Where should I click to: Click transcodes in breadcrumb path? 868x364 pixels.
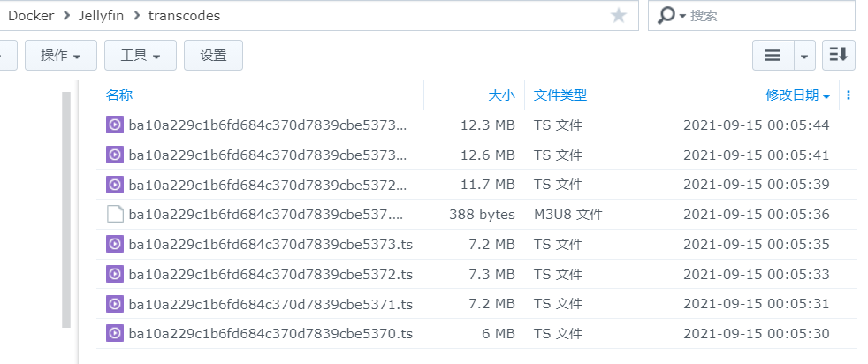185,16
